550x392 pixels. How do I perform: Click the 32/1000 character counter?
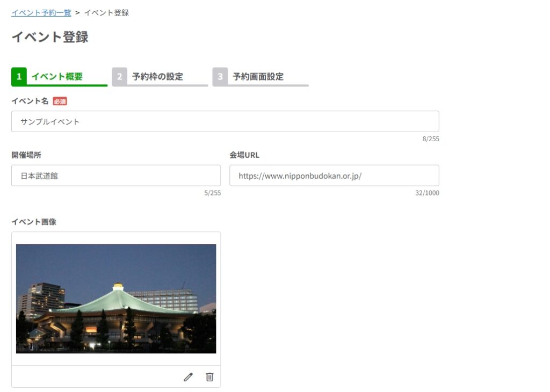(x=426, y=193)
